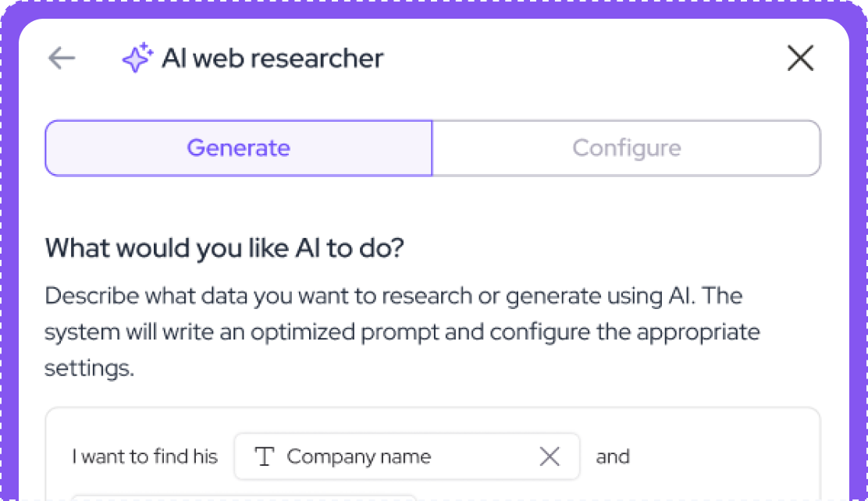
Task: Click 'What would you like AI to do?' heading
Action: click(225, 248)
